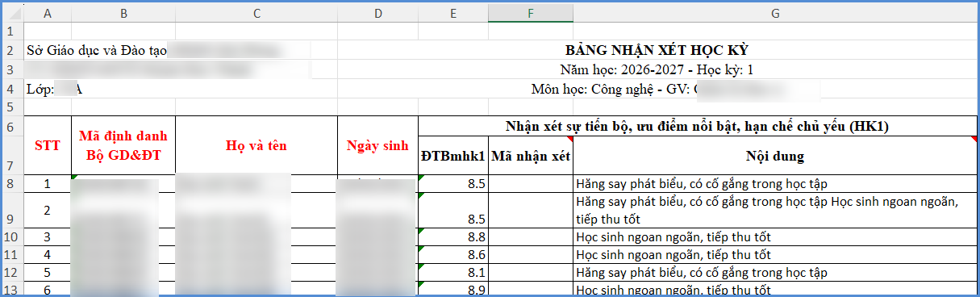This screenshot has height=297, width=980.
Task: Click the title 'BẢNG NHẬN XÉT HỌC KỲ'
Action: coord(657,50)
